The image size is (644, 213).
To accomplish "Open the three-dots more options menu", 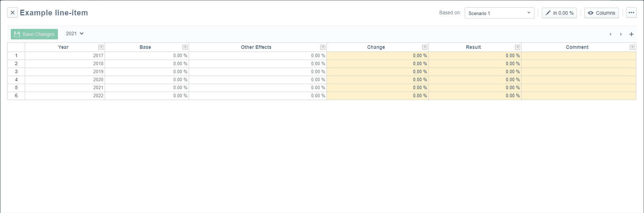I will pyautogui.click(x=631, y=13).
